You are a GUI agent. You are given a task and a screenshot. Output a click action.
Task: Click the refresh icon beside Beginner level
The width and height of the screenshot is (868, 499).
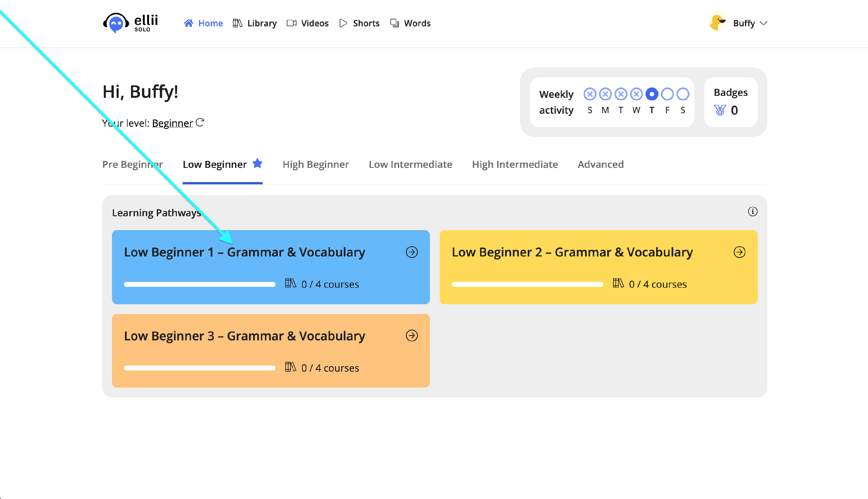[x=200, y=122]
